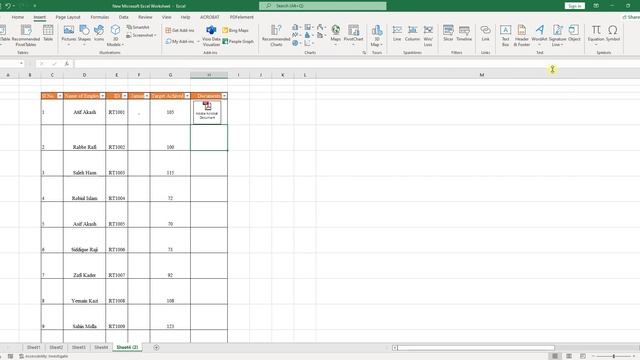Insert a 3D Models object
Image resolution: width=640 pixels, height=360 pixels.
click(x=115, y=35)
